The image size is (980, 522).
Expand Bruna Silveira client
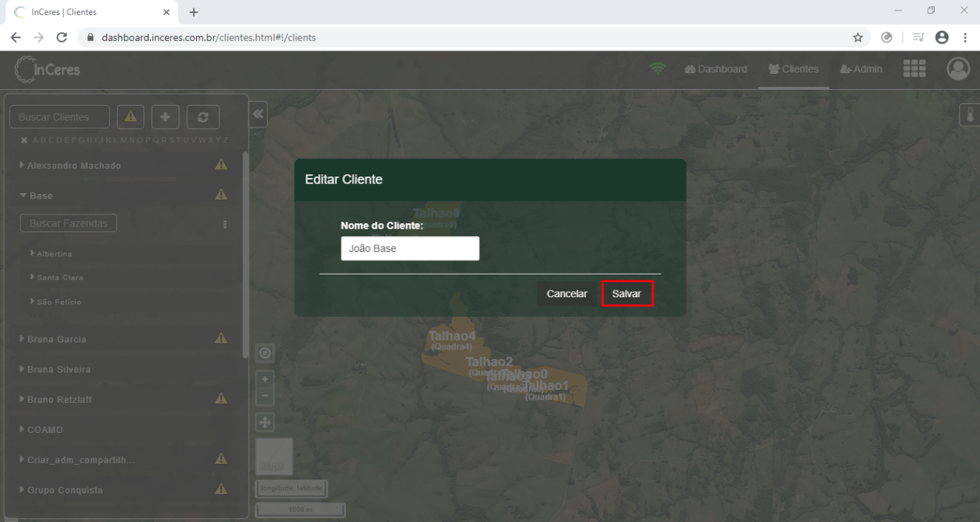(54, 369)
